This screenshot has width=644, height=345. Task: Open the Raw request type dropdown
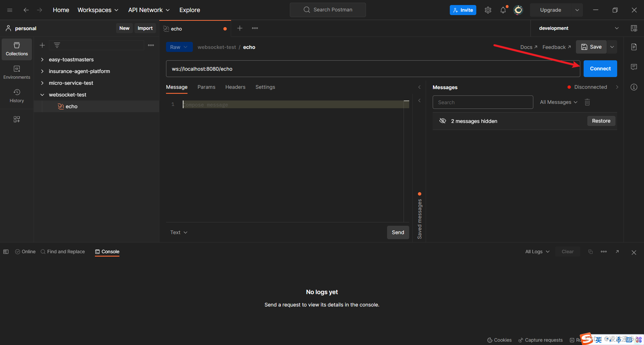[179, 47]
